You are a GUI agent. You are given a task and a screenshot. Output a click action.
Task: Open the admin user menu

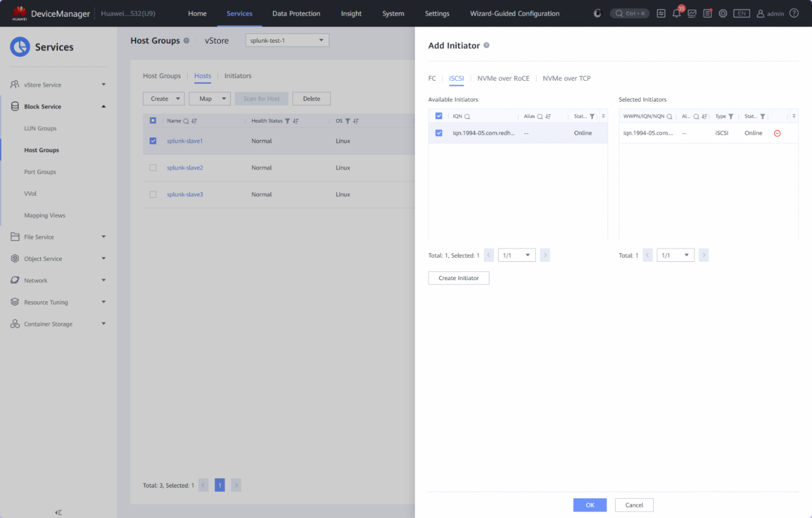pyautogui.click(x=770, y=14)
